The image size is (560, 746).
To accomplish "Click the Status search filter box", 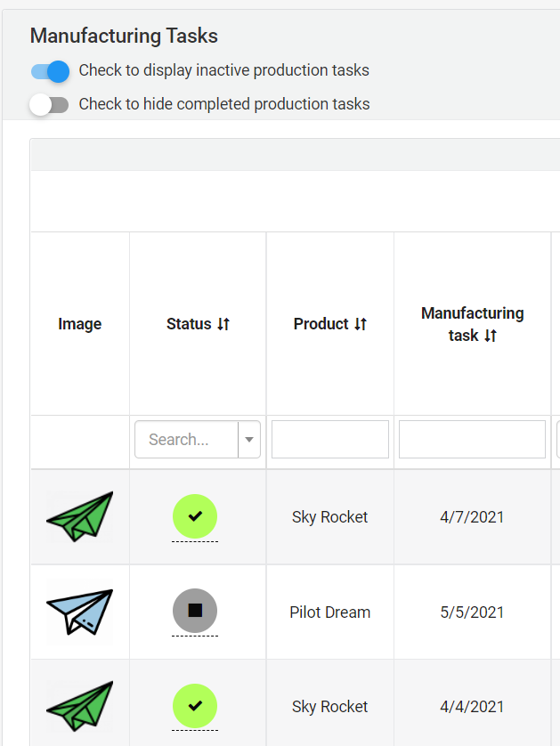I will tap(186, 440).
